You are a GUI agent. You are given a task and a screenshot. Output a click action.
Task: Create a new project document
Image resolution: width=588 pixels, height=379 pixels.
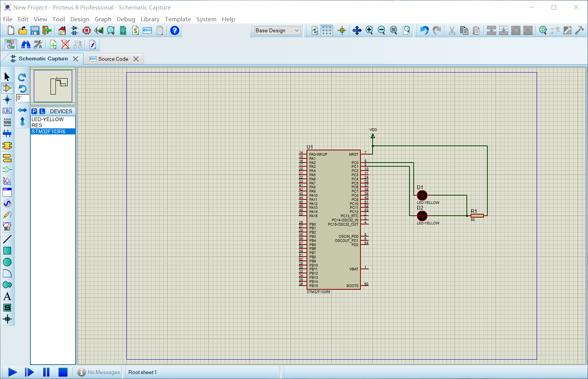pos(11,30)
